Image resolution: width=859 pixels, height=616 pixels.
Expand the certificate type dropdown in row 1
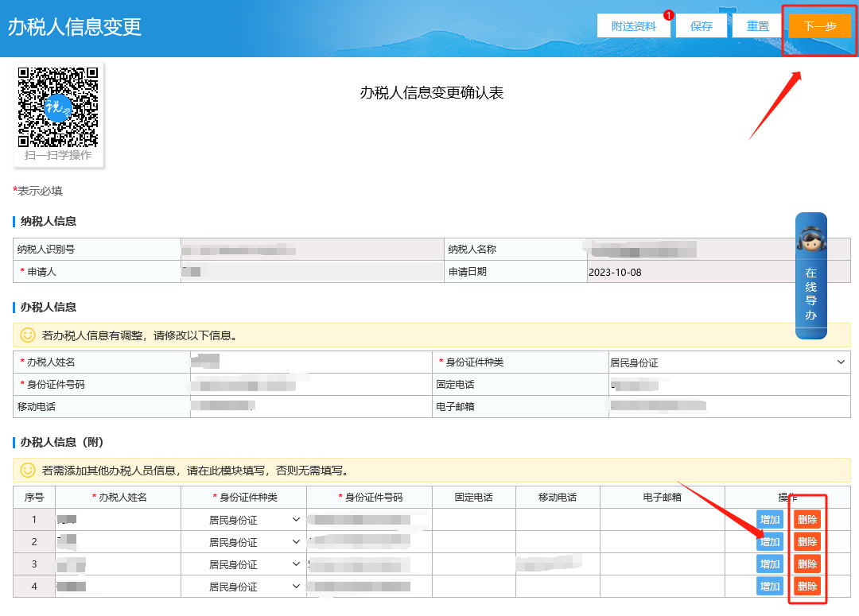296,519
